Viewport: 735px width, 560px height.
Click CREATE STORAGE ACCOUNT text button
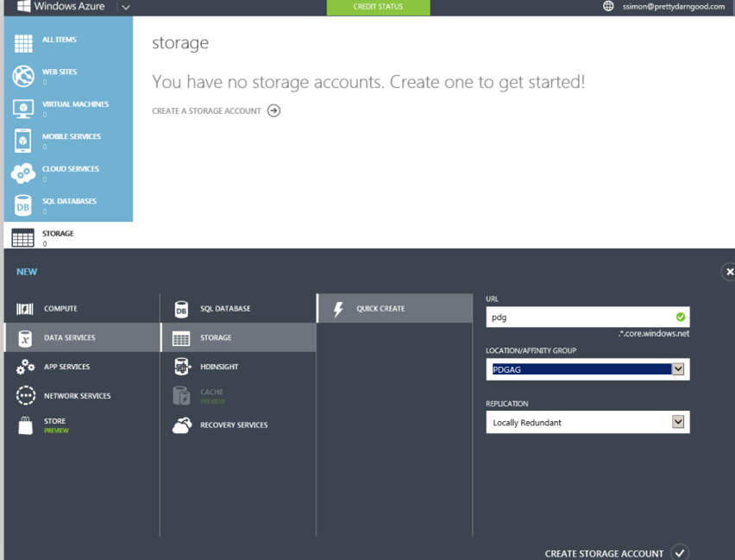pos(604,554)
